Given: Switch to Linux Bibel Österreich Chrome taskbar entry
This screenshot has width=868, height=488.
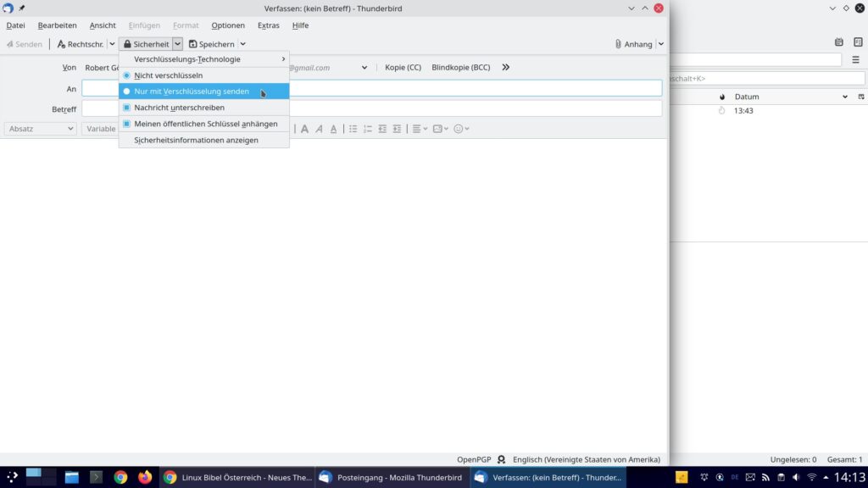Looking at the screenshot, I should click(x=237, y=477).
